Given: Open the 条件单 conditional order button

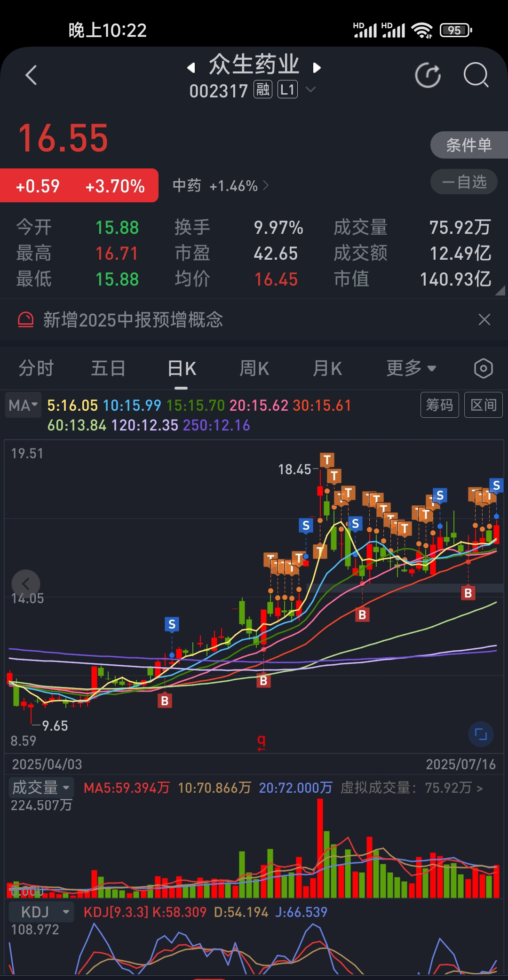Looking at the screenshot, I should point(468,145).
